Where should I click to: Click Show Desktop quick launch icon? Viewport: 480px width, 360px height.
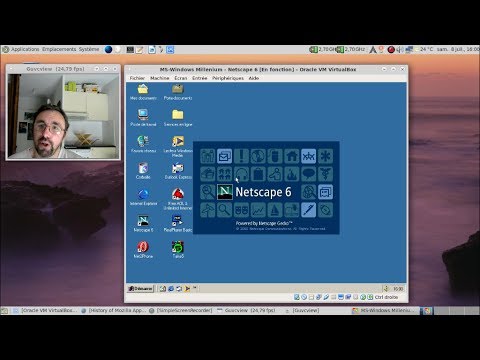163,288
